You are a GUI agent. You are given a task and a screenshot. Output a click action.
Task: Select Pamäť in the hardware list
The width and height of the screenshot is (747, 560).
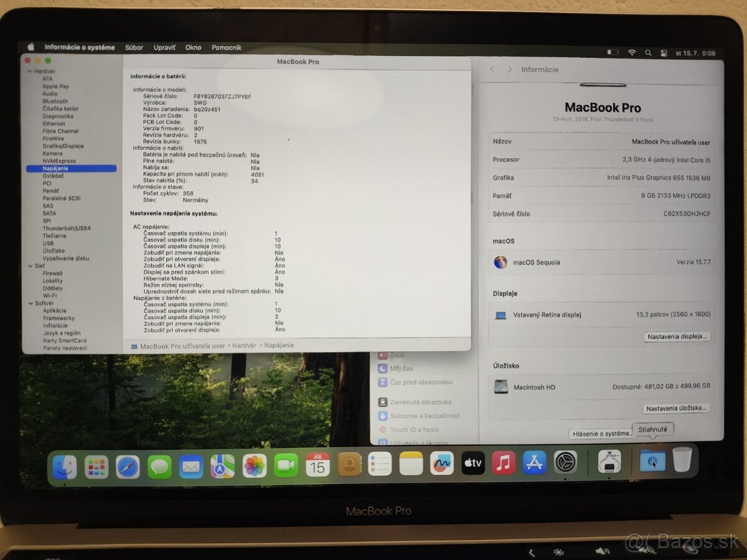click(x=51, y=190)
